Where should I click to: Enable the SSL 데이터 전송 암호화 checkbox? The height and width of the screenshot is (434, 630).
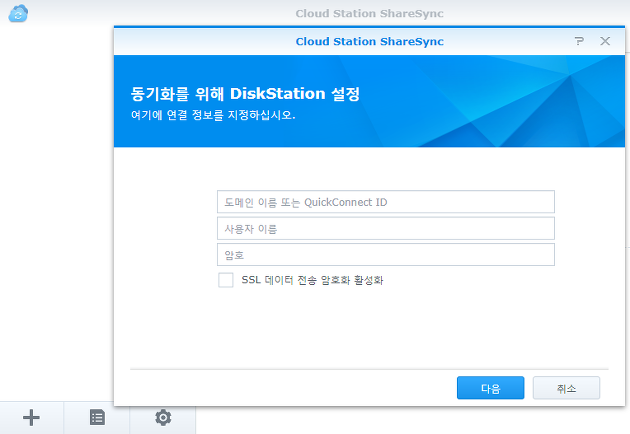tap(226, 280)
